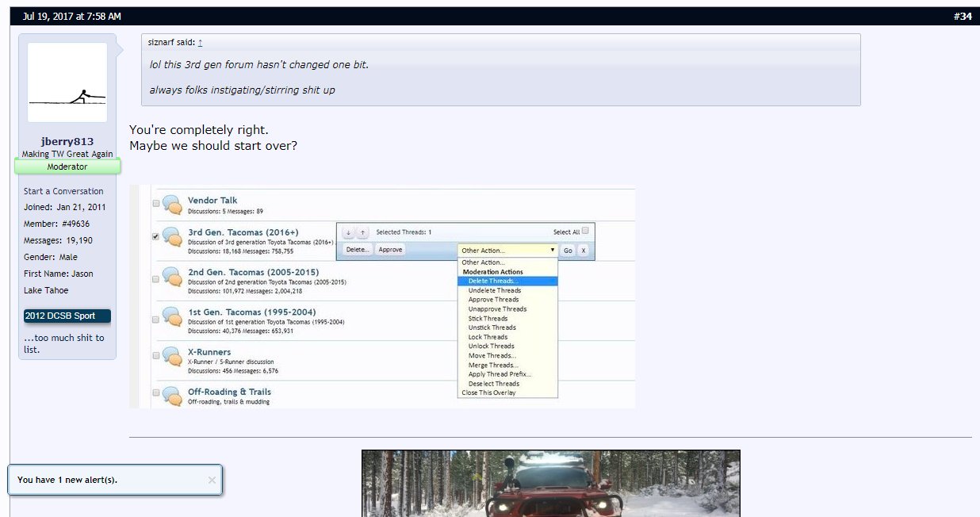
Task: Click the up arrow in the moderation bar
Action: [362, 232]
